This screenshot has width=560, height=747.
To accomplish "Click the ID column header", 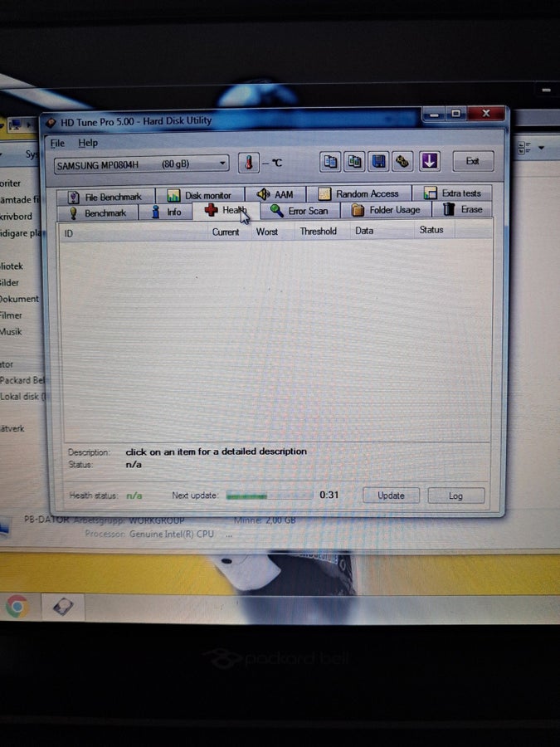I will (134, 233).
